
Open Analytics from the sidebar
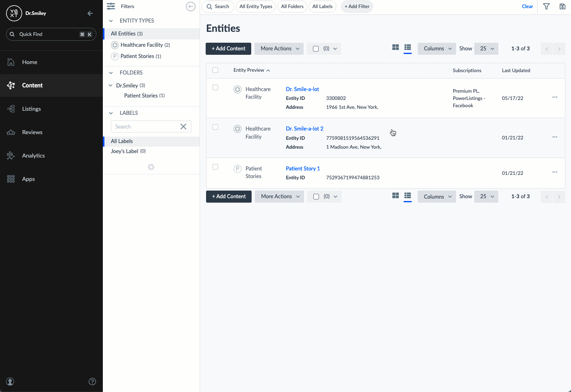tap(33, 156)
